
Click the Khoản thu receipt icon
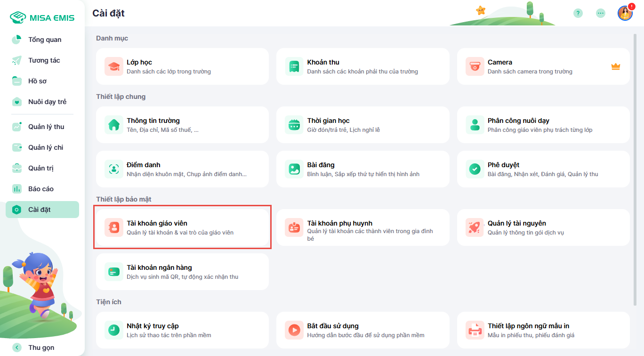294,66
